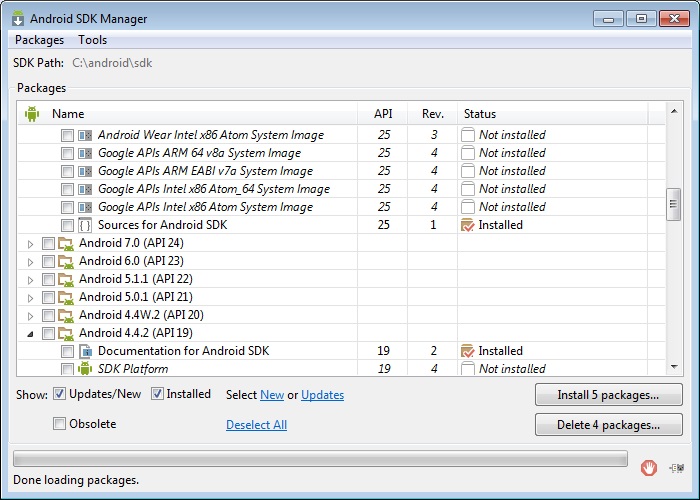Viewport: 700px width, 500px height.
Task: Click the Documentation for Android SDK icon
Action: (x=85, y=351)
